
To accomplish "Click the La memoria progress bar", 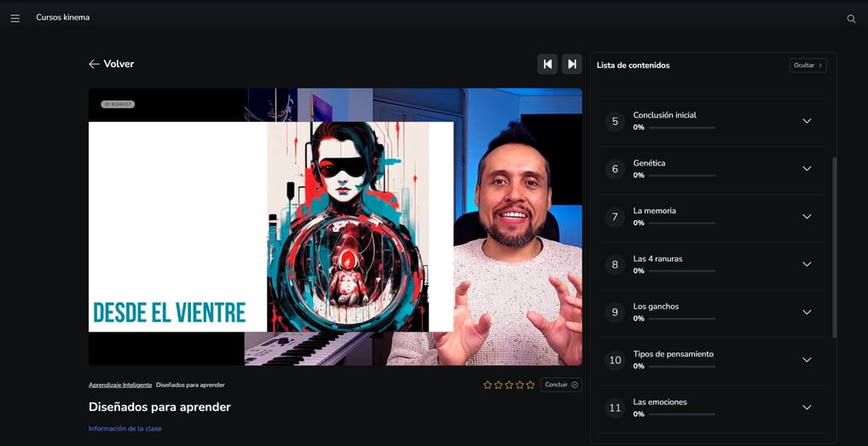I will (682, 223).
